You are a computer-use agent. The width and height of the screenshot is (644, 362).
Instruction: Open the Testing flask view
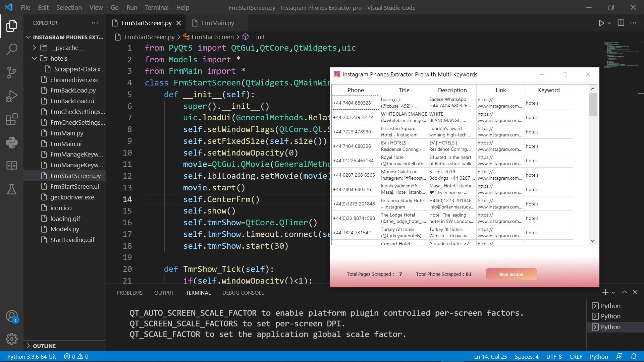point(12,189)
